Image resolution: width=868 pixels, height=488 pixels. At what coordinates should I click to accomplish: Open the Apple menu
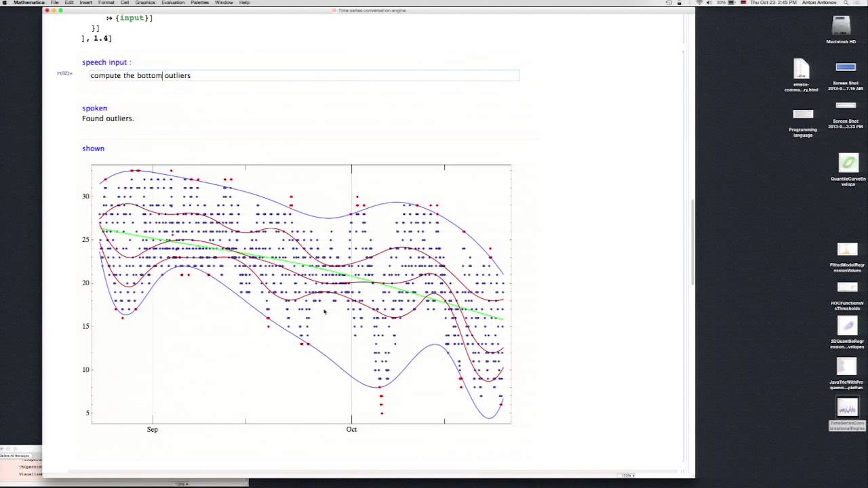click(6, 3)
